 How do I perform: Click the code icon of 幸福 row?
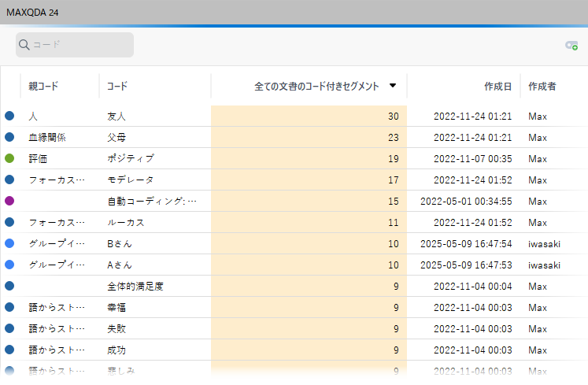[x=9, y=307]
